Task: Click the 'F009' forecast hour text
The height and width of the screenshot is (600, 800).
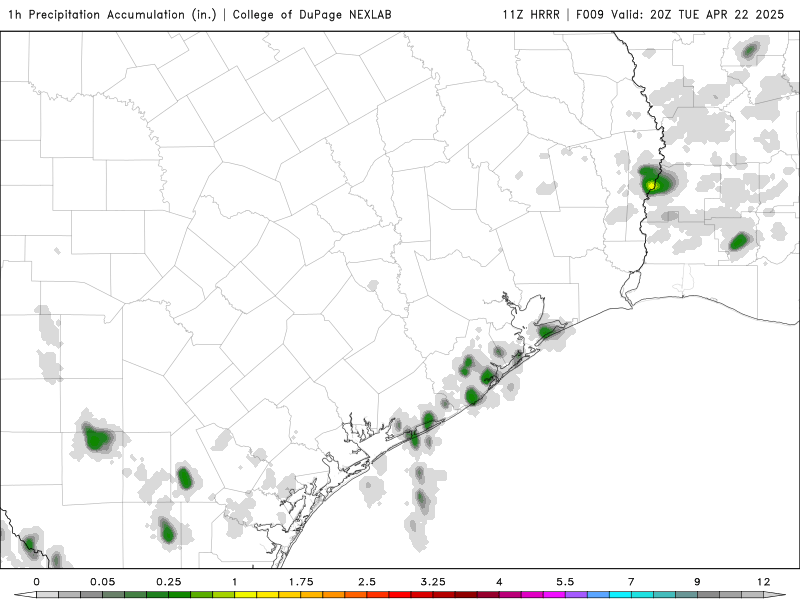Action: point(590,15)
